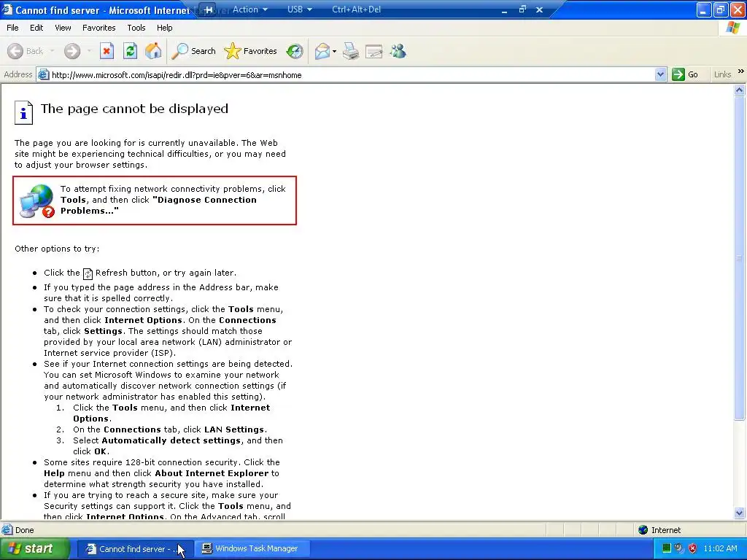Minimize the console bar session
The image size is (747, 560).
point(504,10)
